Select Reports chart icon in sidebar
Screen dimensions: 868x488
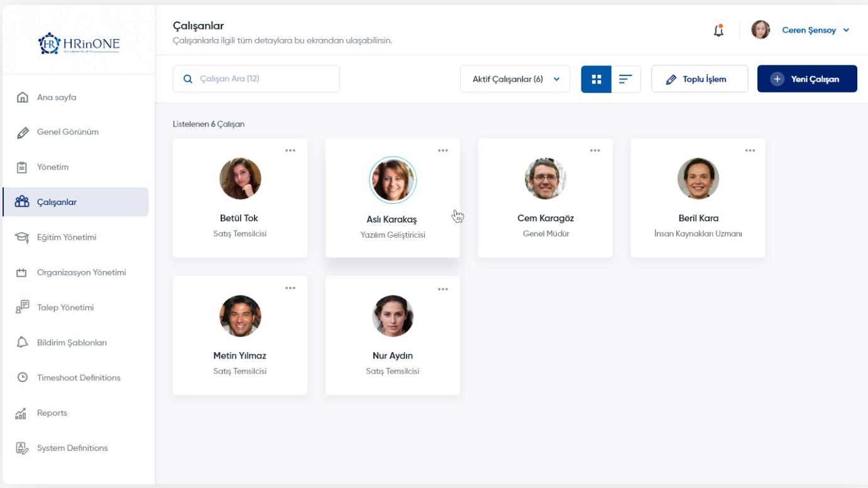pyautogui.click(x=22, y=413)
